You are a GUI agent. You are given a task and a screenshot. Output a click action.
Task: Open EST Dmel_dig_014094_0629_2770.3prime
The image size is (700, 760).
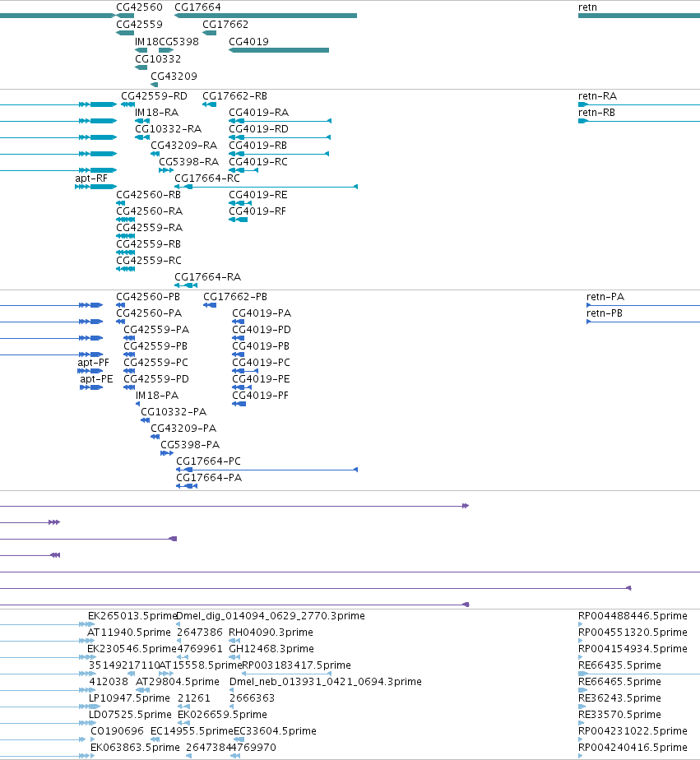pyautogui.click(x=271, y=616)
